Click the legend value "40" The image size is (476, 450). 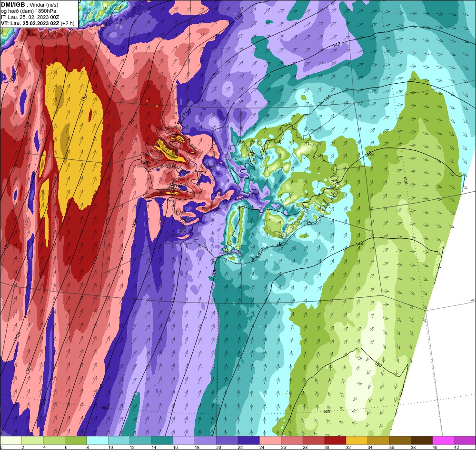point(435,447)
